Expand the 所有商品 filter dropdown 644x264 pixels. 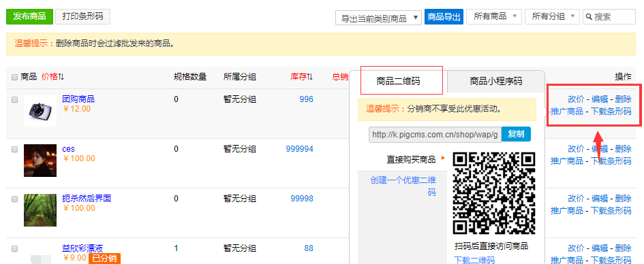click(x=493, y=17)
